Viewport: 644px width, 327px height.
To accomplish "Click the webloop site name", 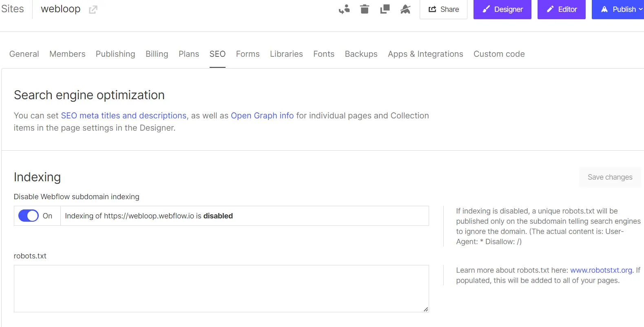I will [x=61, y=9].
